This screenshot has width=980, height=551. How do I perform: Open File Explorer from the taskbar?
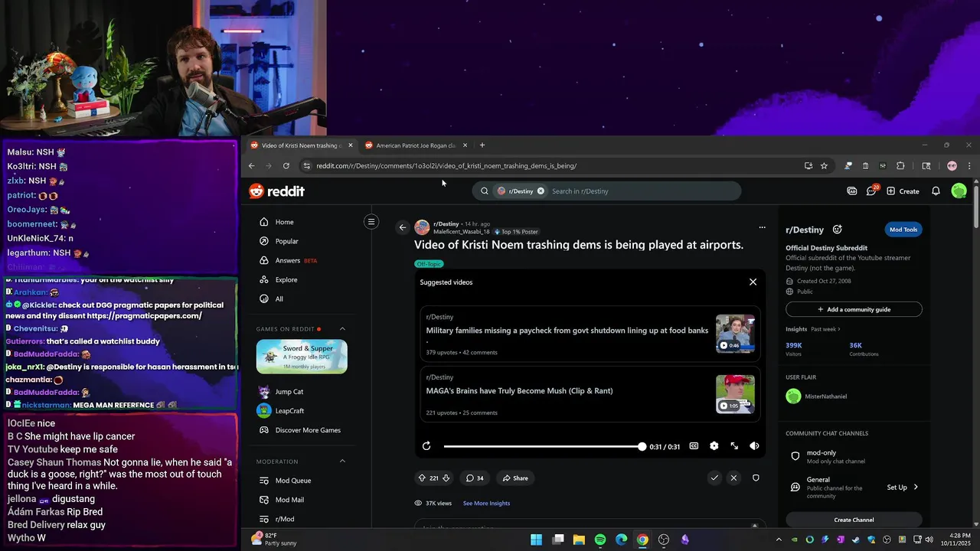(579, 540)
